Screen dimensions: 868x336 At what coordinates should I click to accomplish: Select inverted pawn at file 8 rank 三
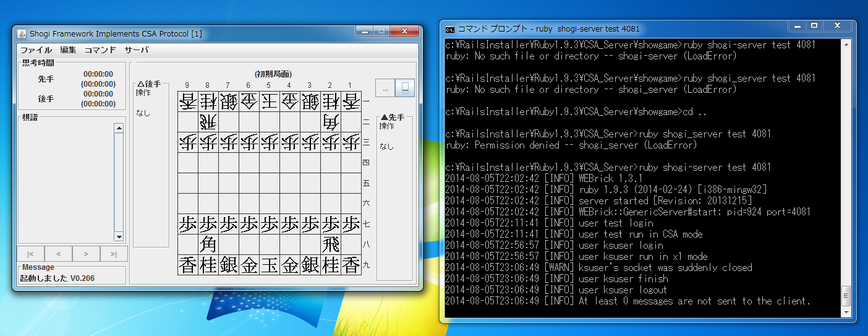coord(208,142)
